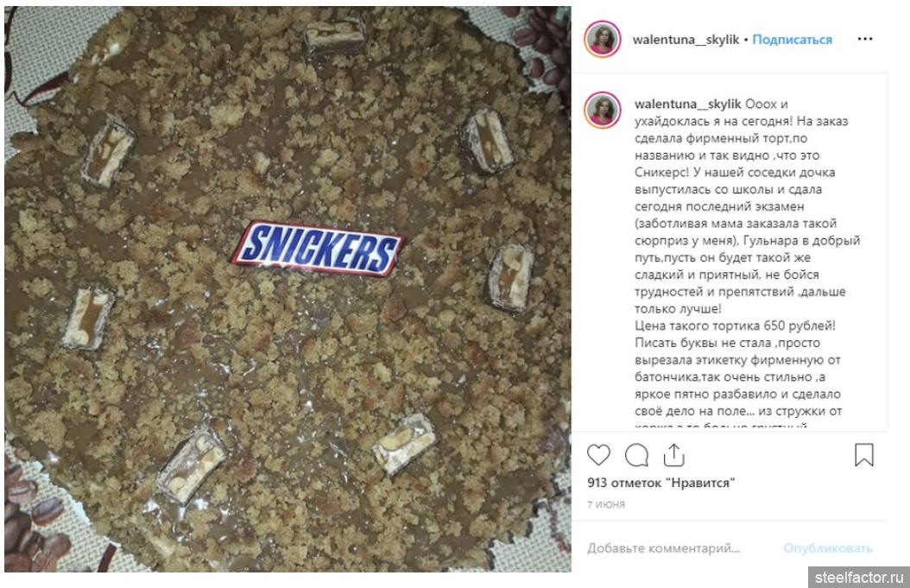The image size is (910, 588).
Task: Select the Snickers label in photo
Action: (318, 249)
